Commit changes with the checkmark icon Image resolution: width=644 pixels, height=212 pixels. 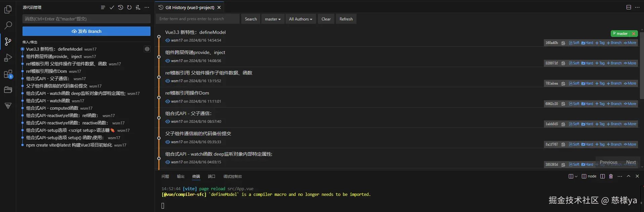pos(112,7)
